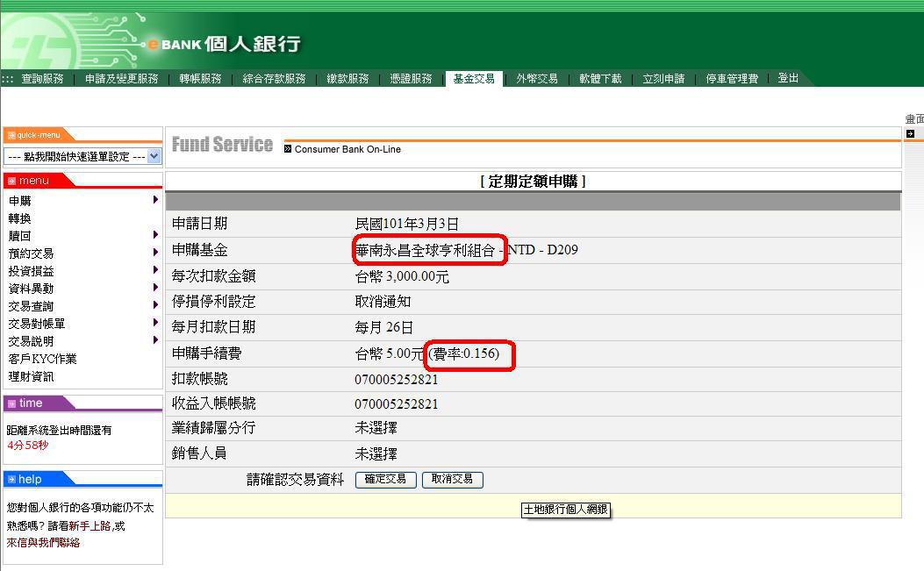This screenshot has width=924, height=571.
Task: Click the 扣款帳號 value 070005252821
Action: coord(396,380)
